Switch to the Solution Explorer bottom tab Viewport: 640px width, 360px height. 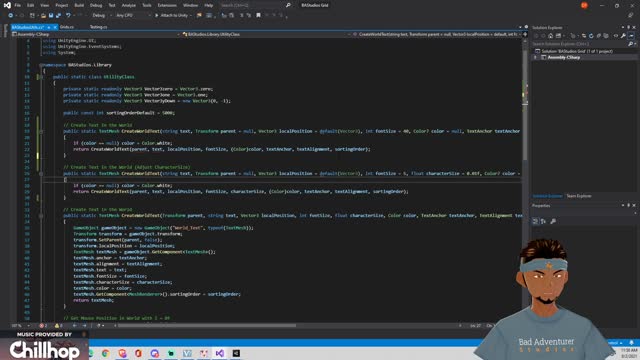(547, 196)
